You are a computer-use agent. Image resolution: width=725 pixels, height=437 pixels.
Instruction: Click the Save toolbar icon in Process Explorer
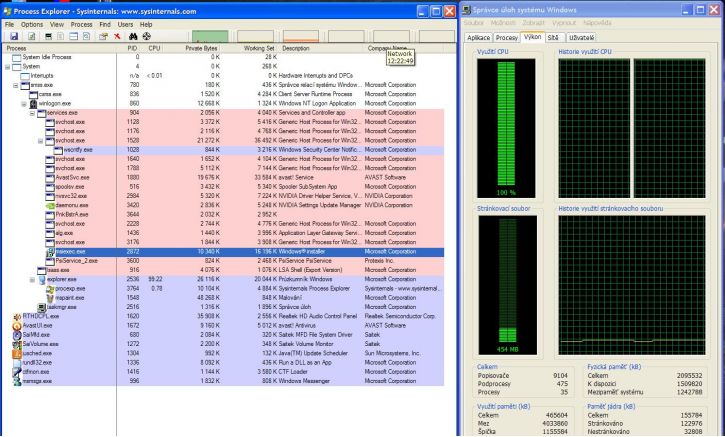tap(14, 37)
